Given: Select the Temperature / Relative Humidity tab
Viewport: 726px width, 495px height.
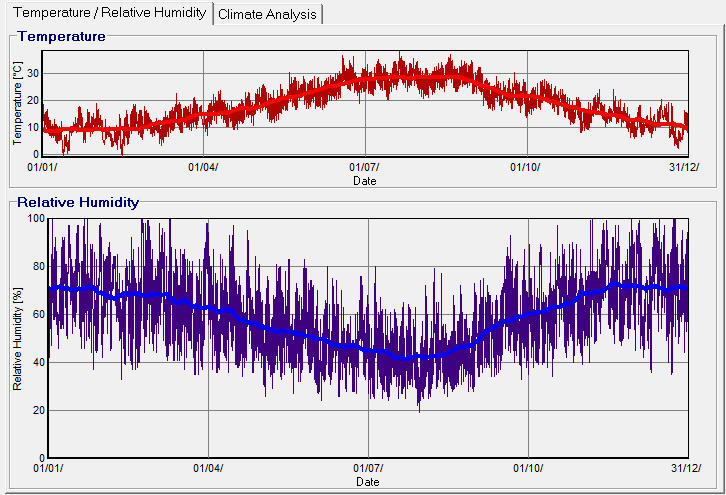Looking at the screenshot, I should [x=110, y=13].
